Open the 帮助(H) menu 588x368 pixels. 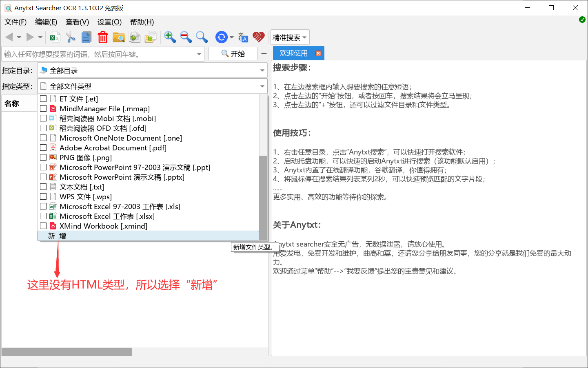coord(142,22)
